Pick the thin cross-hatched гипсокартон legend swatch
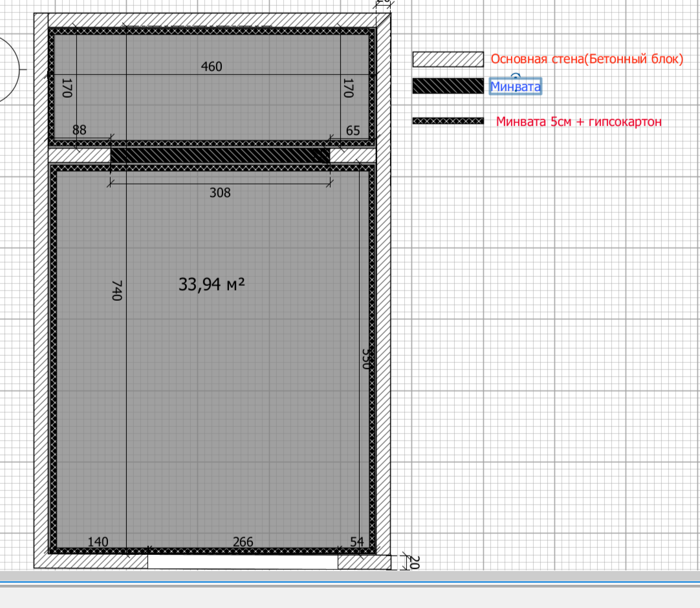The image size is (700, 608). (x=448, y=121)
